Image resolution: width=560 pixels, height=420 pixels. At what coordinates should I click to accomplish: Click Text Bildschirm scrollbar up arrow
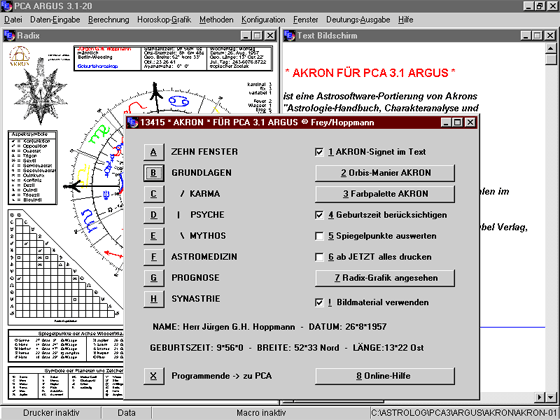(551, 48)
